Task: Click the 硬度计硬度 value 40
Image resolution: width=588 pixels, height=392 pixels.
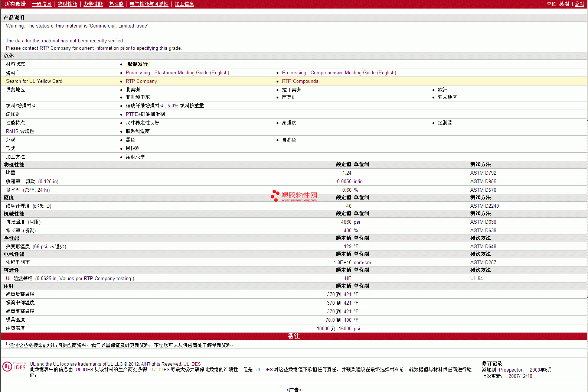Action: pos(349,206)
